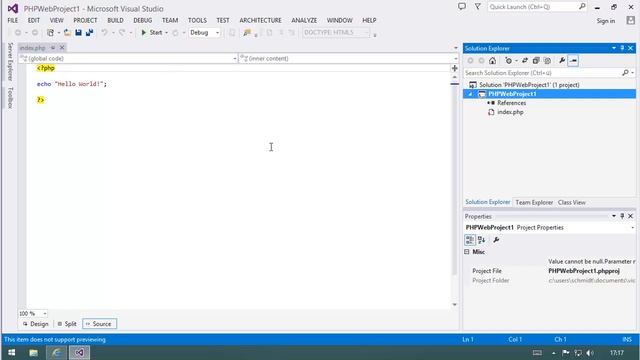This screenshot has width=640, height=360.
Task: Open the VIEW menu
Action: (x=57, y=20)
